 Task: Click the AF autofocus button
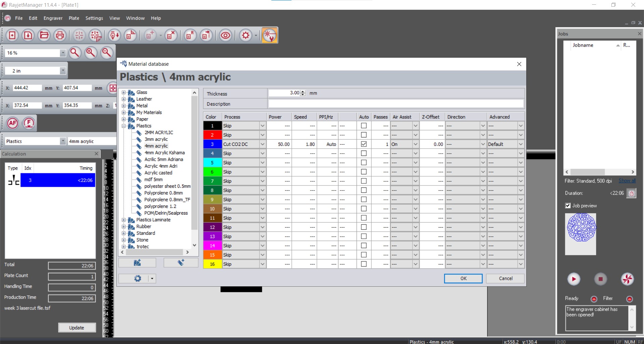[13, 123]
